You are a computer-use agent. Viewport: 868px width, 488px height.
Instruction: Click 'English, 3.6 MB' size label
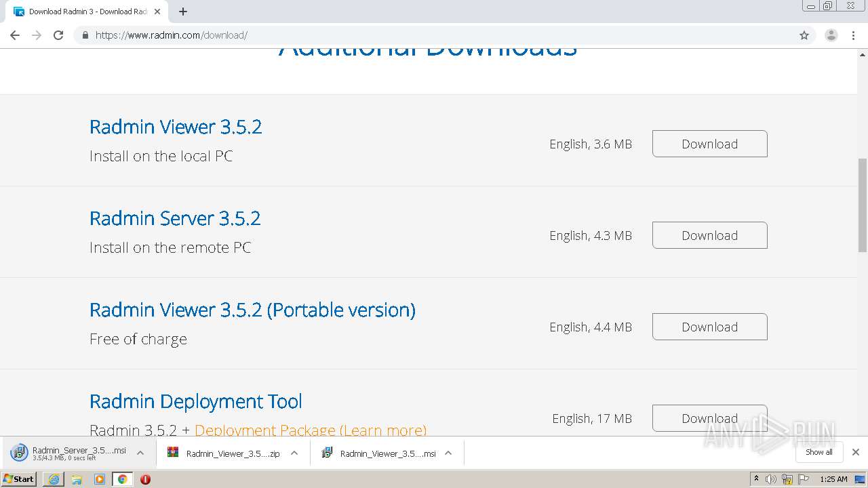point(591,144)
